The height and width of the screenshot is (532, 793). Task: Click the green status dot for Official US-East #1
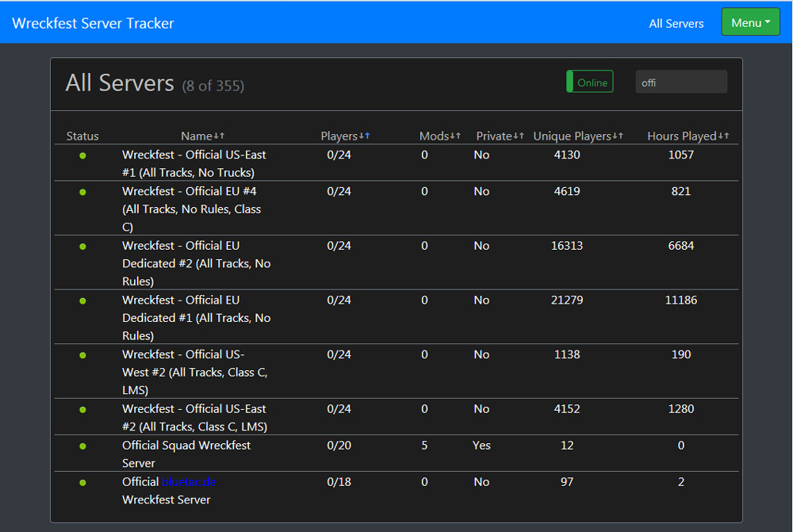[82, 155]
